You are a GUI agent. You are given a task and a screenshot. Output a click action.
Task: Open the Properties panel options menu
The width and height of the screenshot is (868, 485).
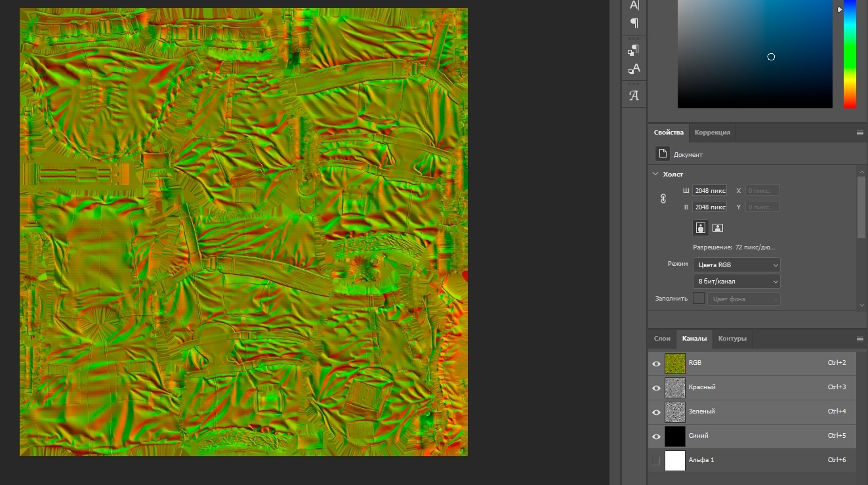[860, 133]
